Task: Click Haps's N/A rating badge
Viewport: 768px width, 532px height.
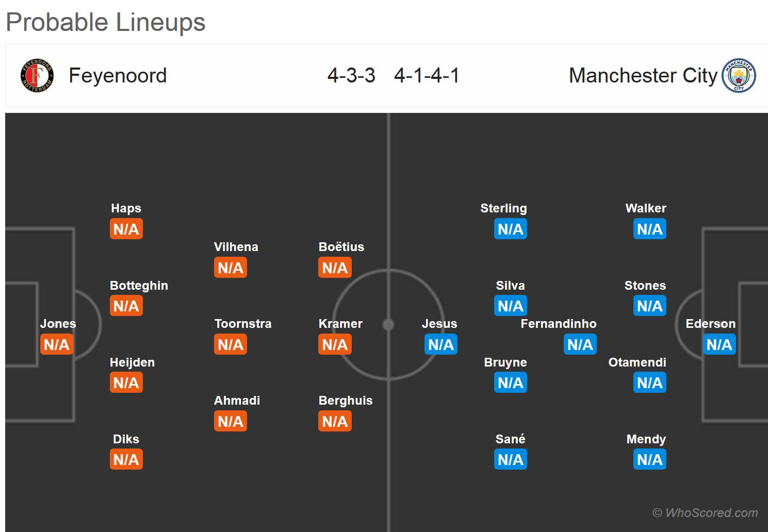Action: pos(126,229)
